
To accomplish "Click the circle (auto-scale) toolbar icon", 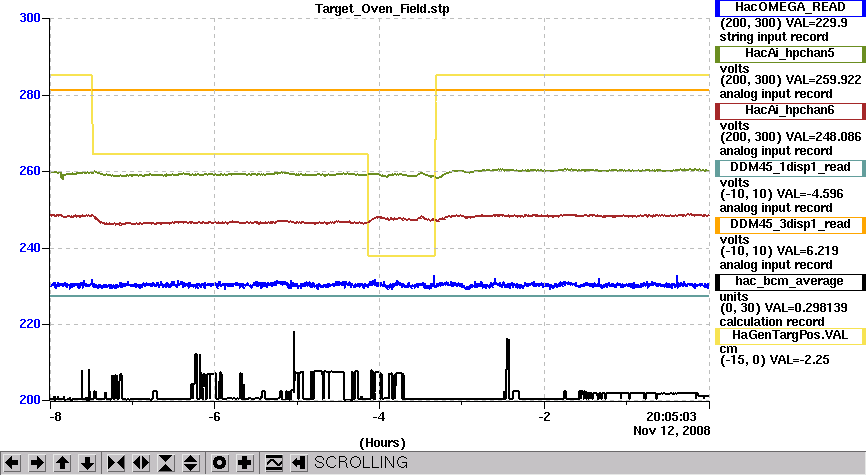I will (220, 462).
